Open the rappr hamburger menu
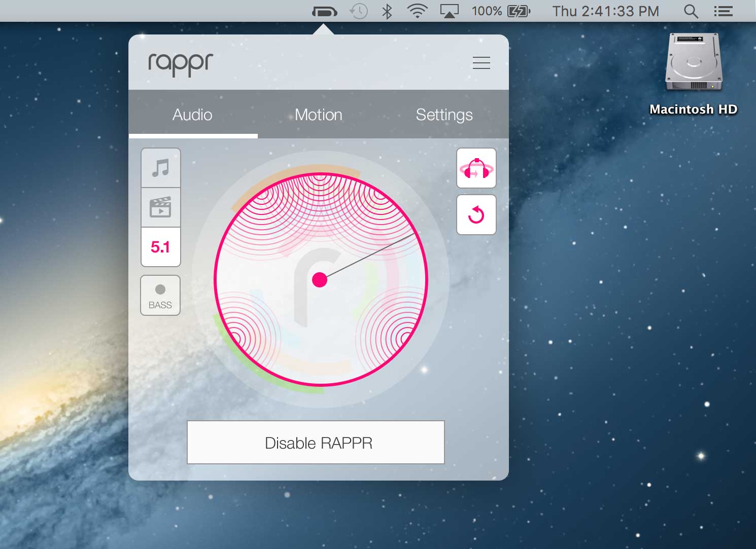 pos(481,62)
